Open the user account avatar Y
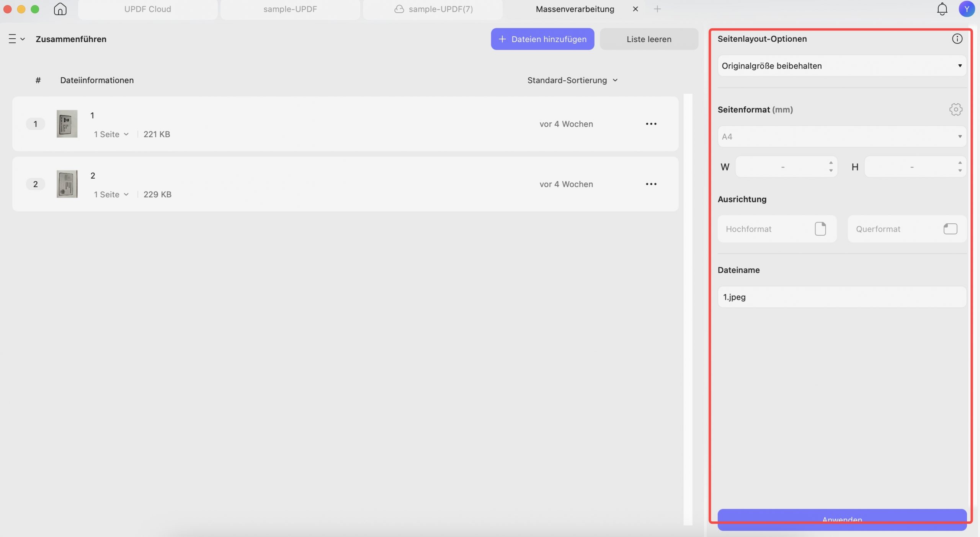Viewport: 980px width, 537px height. (x=967, y=9)
